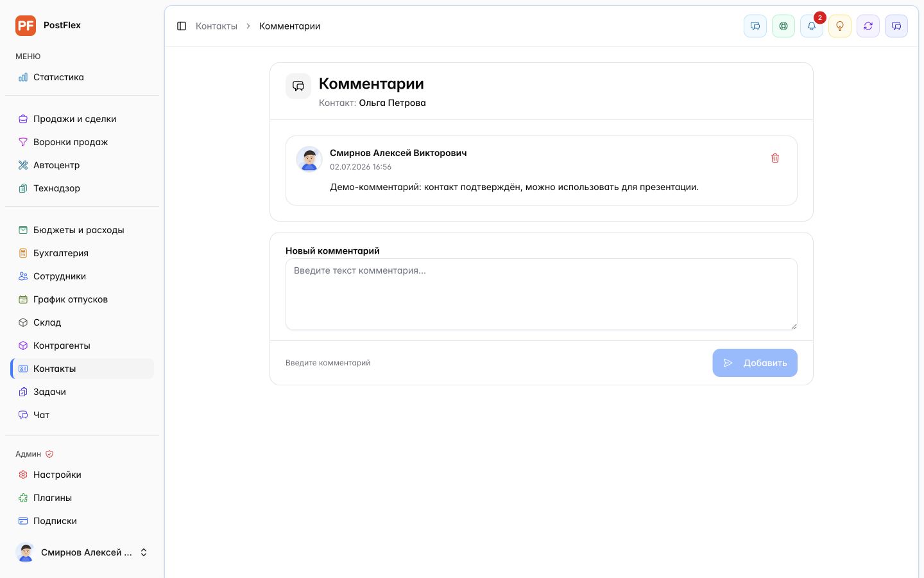The width and height of the screenshot is (924, 578).
Task: Click the breadcrumb chevron separator
Action: [248, 26]
